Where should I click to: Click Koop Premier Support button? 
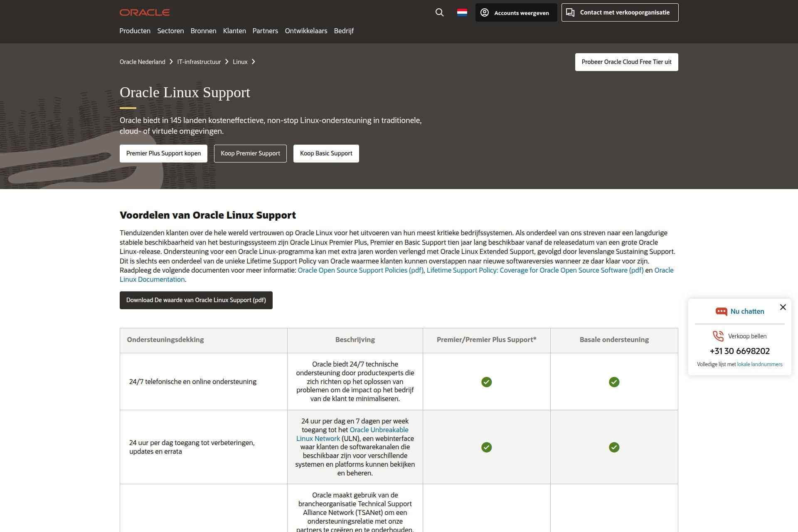(x=250, y=153)
